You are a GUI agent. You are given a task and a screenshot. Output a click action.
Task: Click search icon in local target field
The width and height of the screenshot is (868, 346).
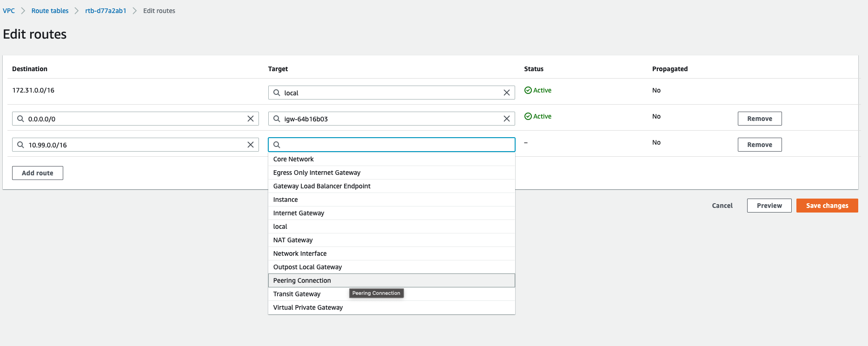coord(277,93)
